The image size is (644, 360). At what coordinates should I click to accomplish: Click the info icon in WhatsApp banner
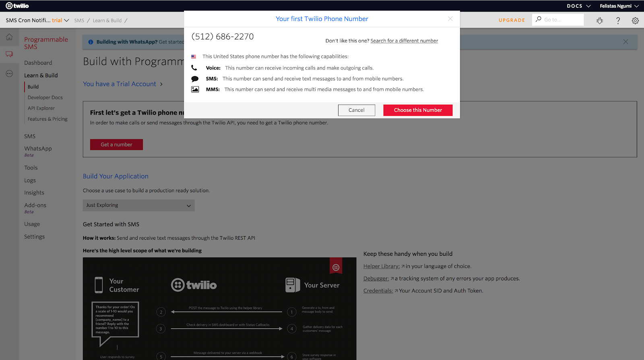pos(91,42)
